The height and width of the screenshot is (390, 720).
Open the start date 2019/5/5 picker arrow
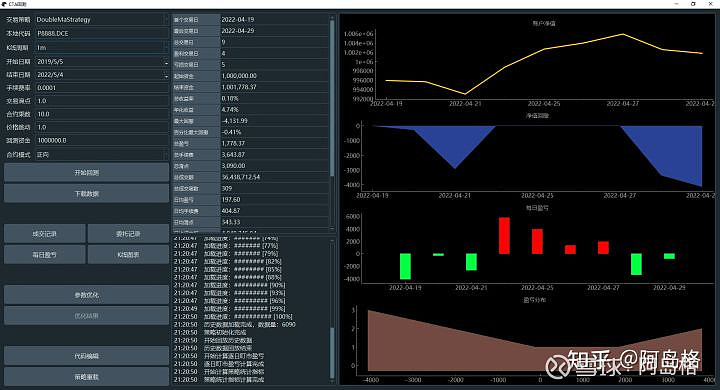click(x=166, y=62)
